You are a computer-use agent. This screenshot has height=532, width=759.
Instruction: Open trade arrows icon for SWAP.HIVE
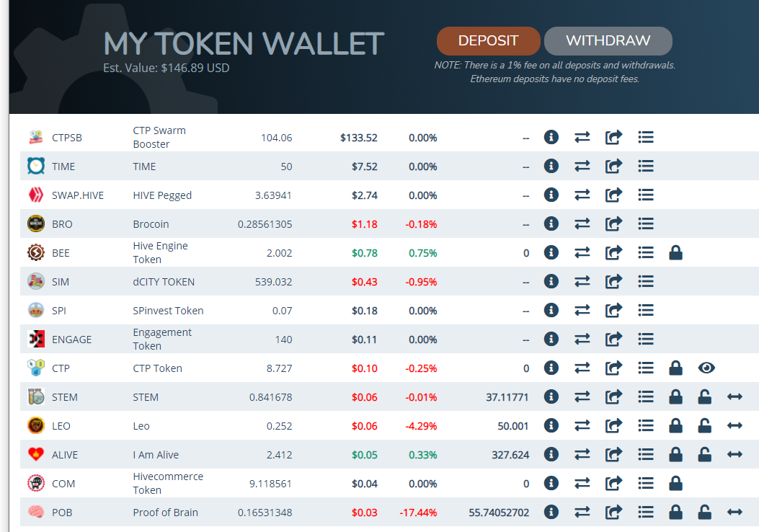click(582, 195)
